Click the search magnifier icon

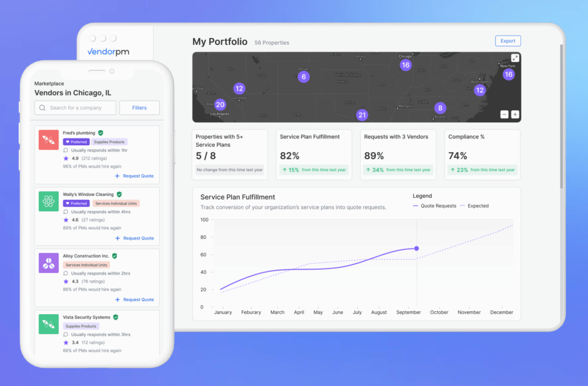click(43, 108)
